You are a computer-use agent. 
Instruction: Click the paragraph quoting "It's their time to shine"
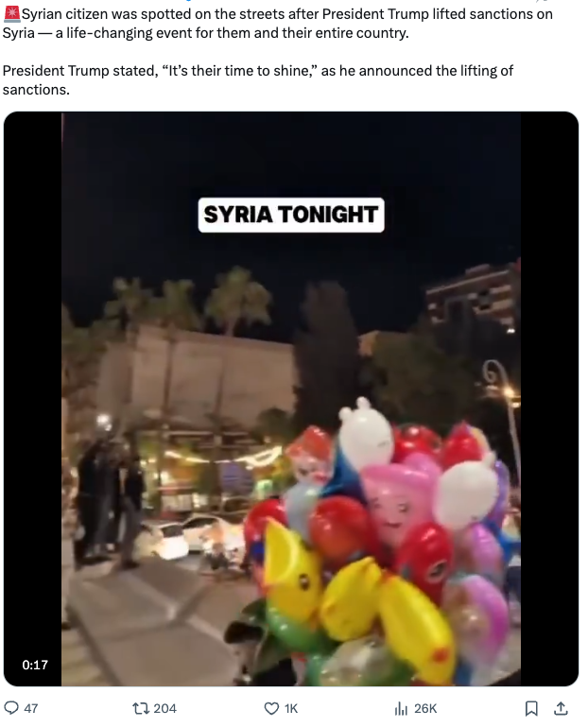258,79
